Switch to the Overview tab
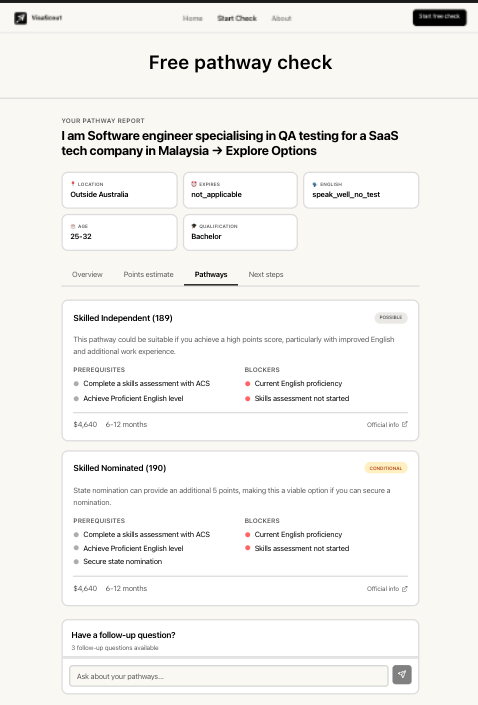The width and height of the screenshot is (478, 705). point(87,274)
